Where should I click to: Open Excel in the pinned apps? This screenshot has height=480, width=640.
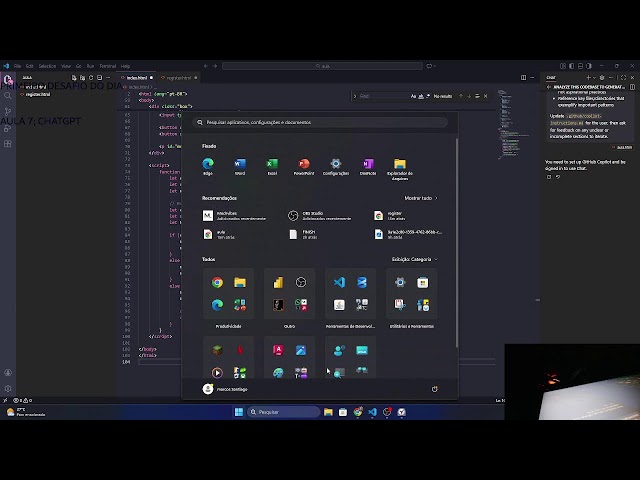point(272,164)
